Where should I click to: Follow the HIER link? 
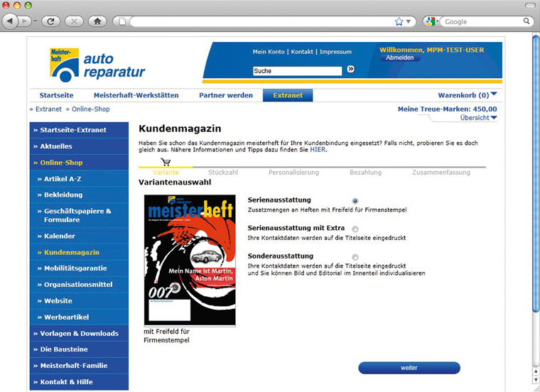318,151
